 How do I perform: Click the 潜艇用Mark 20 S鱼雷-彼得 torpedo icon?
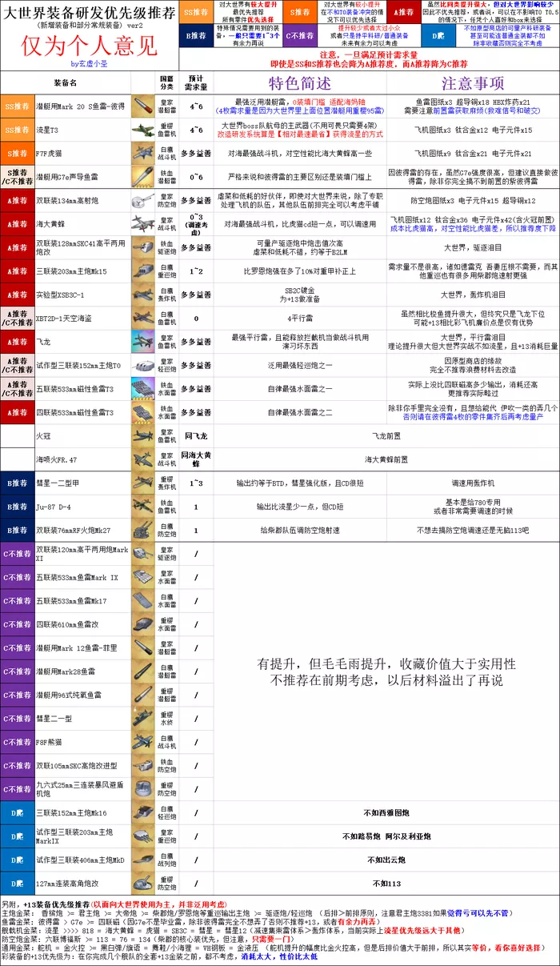coord(145,106)
